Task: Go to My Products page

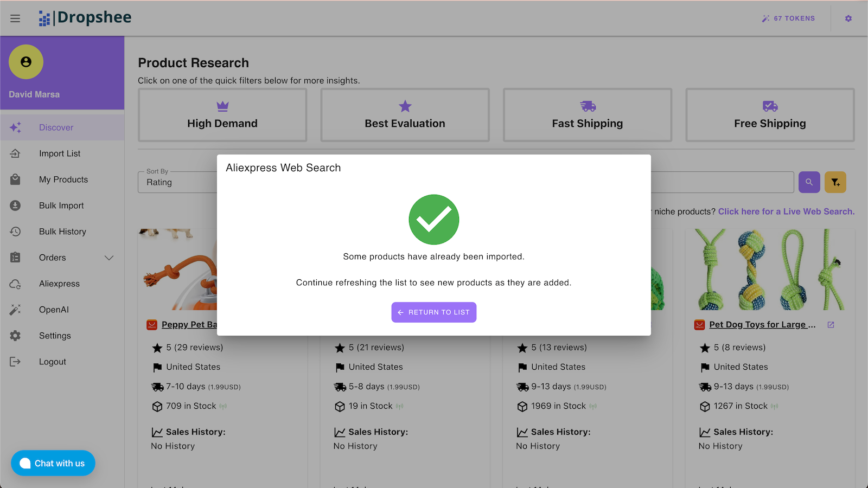Action: tap(62, 179)
